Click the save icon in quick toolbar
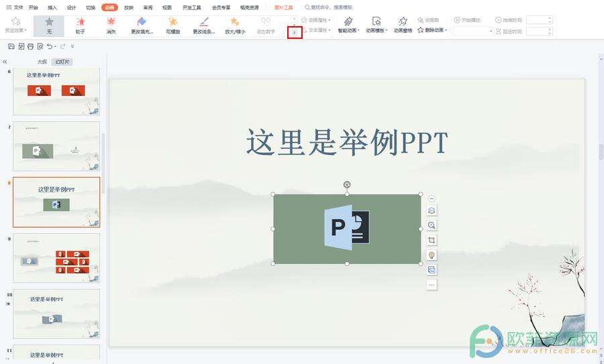 [11, 46]
